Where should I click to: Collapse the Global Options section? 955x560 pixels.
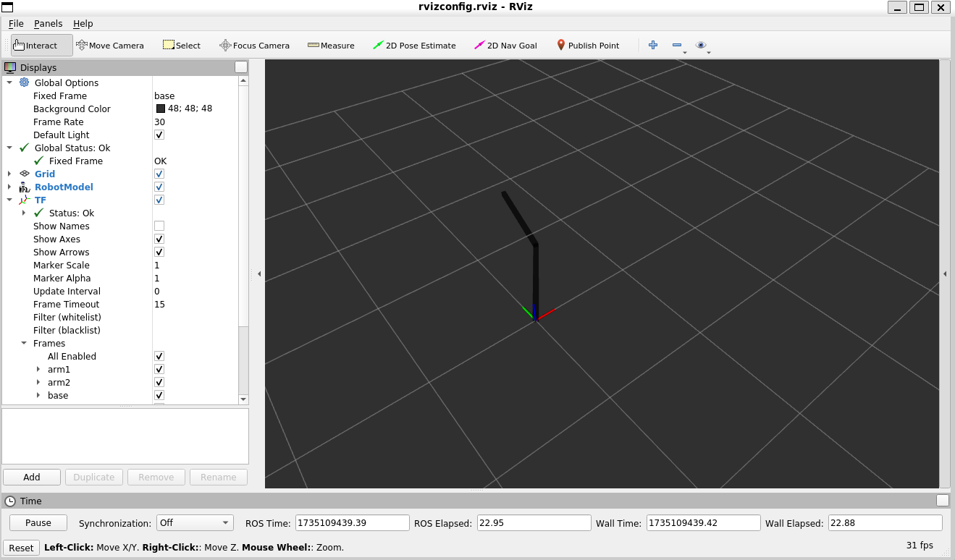pos(9,82)
